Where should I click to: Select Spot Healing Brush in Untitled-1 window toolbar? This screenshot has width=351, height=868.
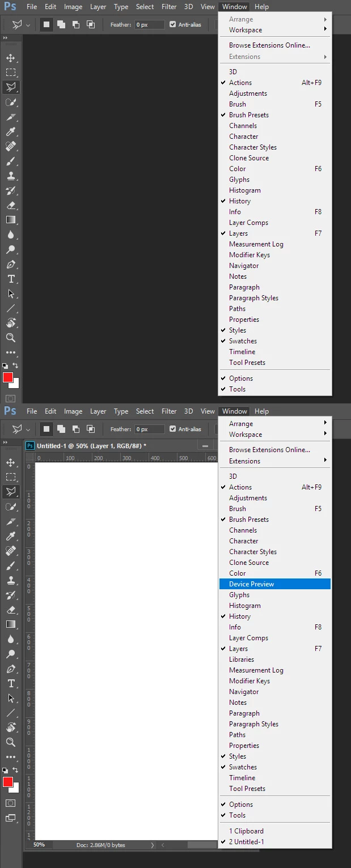(x=11, y=551)
